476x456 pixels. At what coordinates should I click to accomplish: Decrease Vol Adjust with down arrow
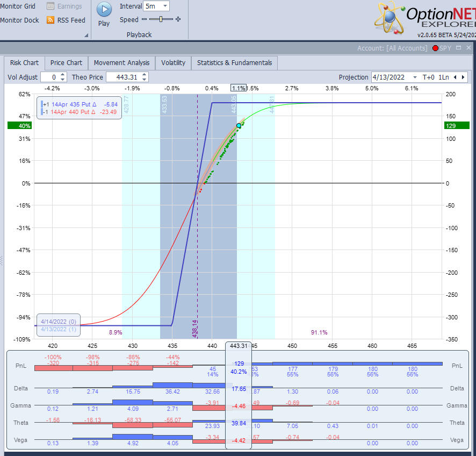(62, 80)
